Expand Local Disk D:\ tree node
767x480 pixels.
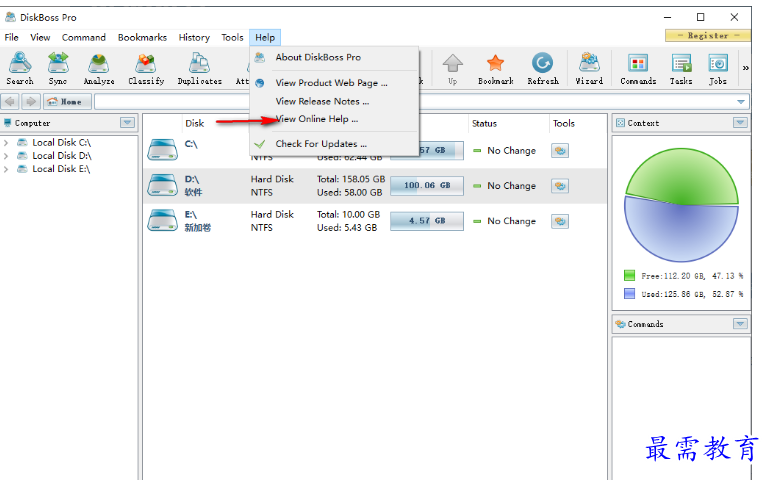[6, 156]
